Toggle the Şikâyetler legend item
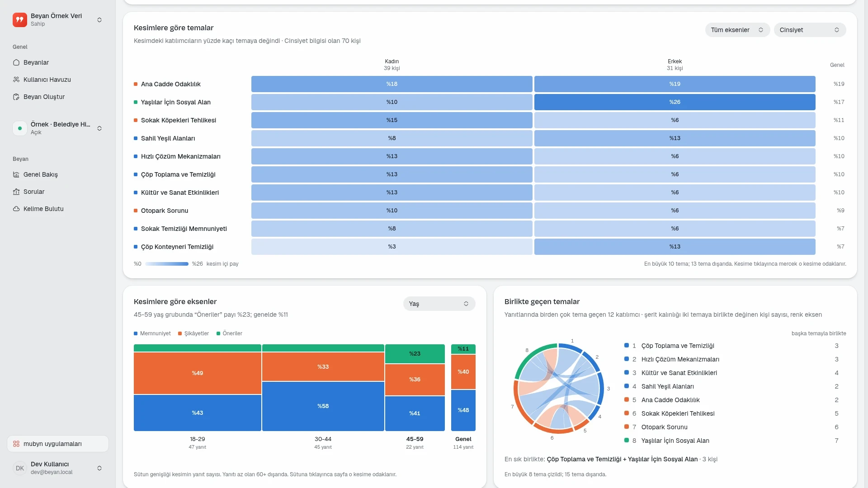Image resolution: width=868 pixels, height=488 pixels. 193,333
